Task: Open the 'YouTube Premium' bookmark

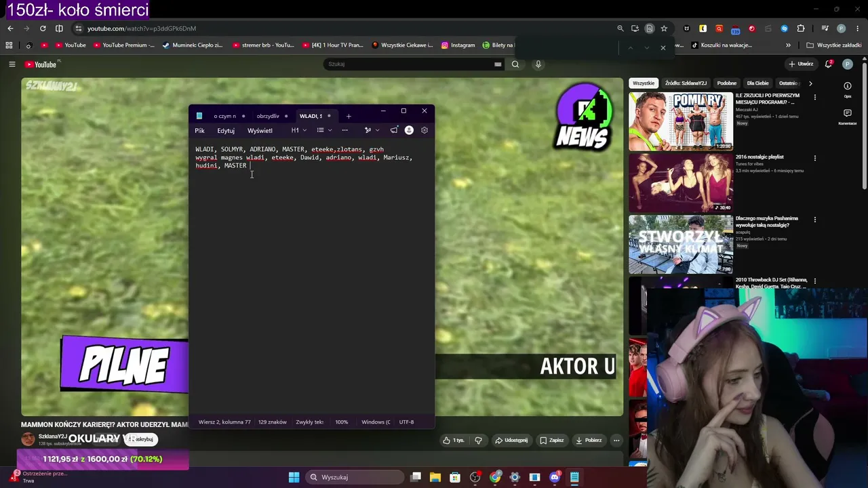Action: [x=123, y=45]
